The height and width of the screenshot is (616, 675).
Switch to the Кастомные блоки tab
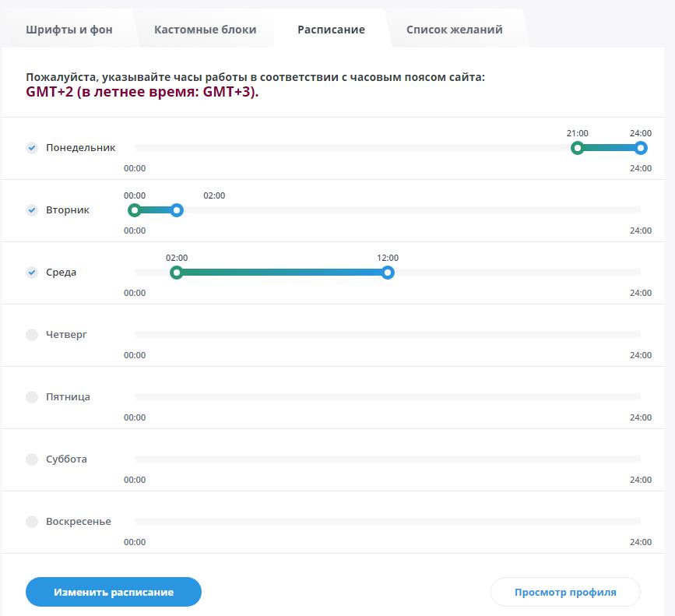pos(206,30)
